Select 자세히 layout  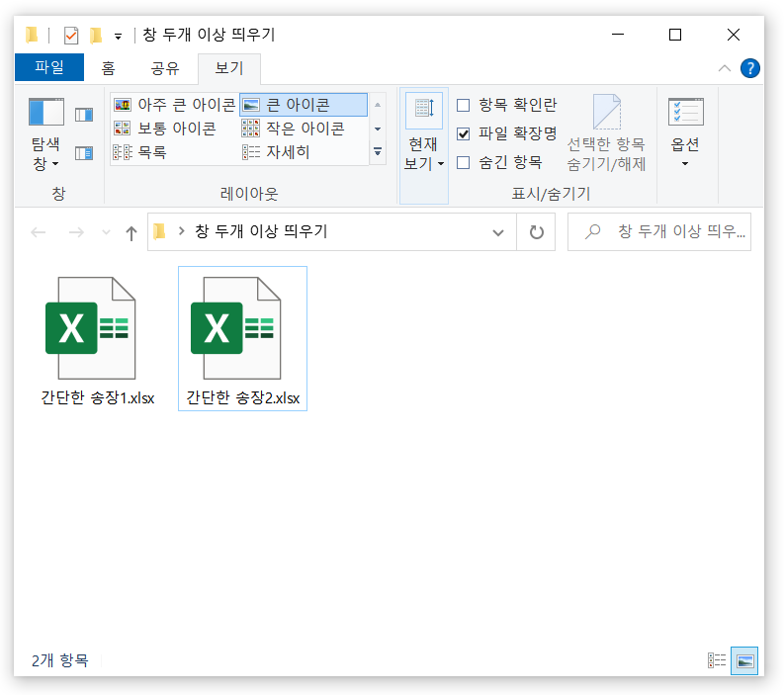(276, 152)
